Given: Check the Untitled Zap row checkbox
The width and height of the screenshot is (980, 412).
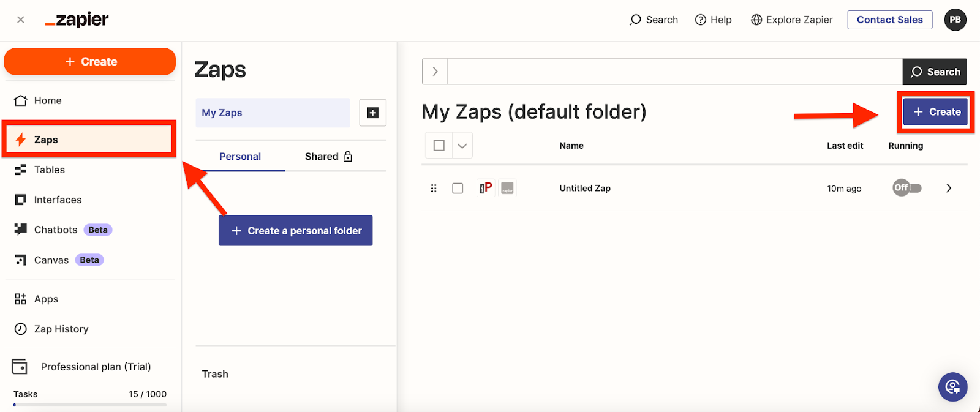Looking at the screenshot, I should (x=458, y=188).
